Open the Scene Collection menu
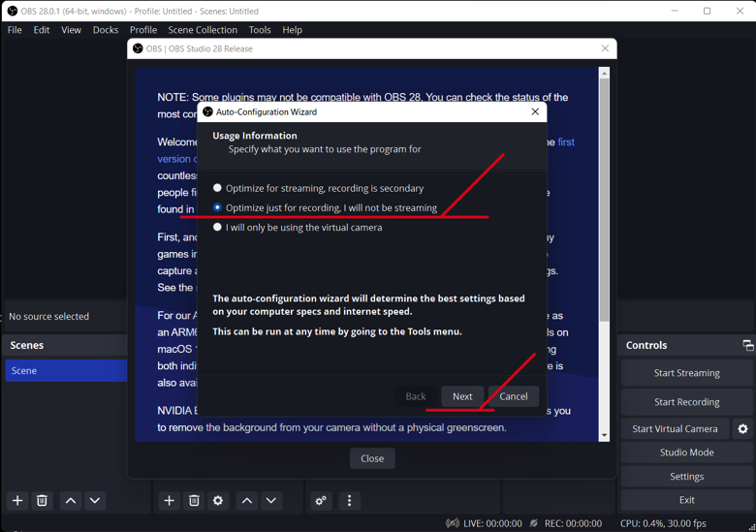 point(203,30)
